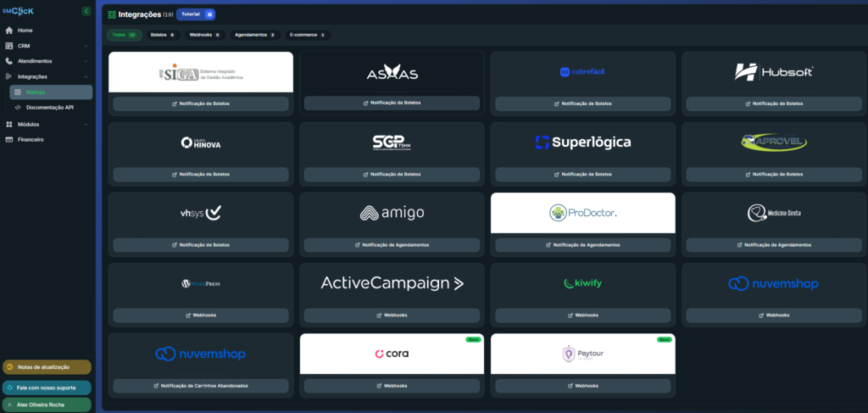Click the Integrações sidebar icon

(8, 76)
